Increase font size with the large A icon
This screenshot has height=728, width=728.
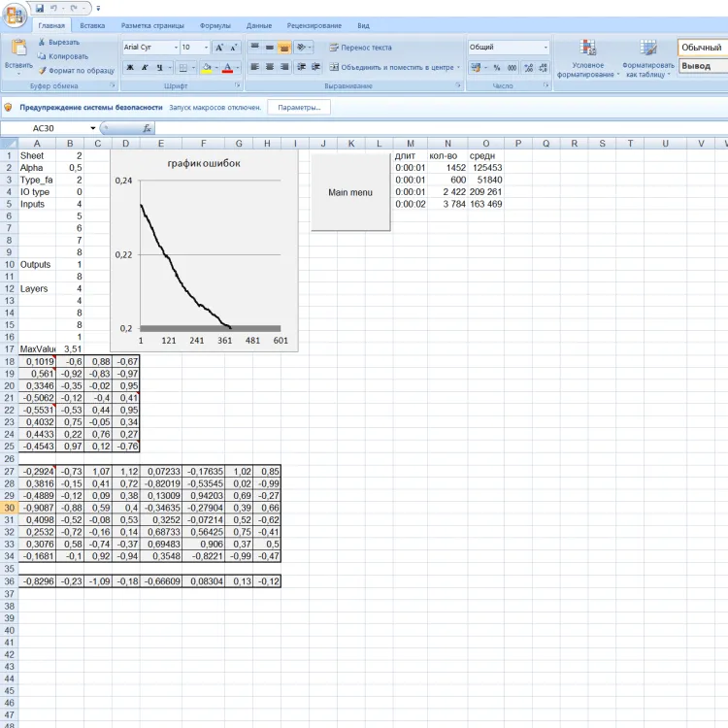(x=219, y=47)
